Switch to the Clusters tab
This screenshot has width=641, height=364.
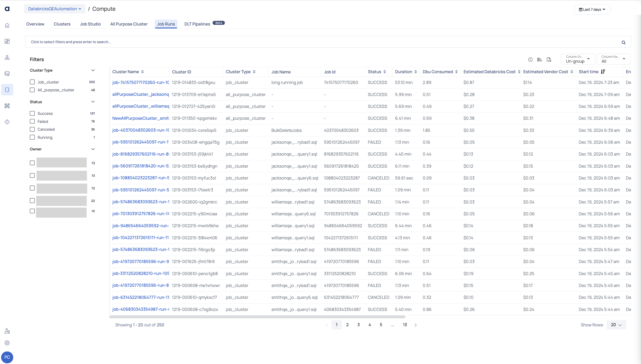[62, 24]
